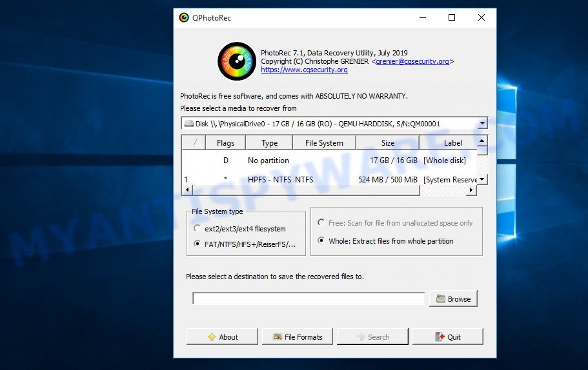Quit the QPhotoRec application
This screenshot has width=588, height=370.
[x=448, y=336]
